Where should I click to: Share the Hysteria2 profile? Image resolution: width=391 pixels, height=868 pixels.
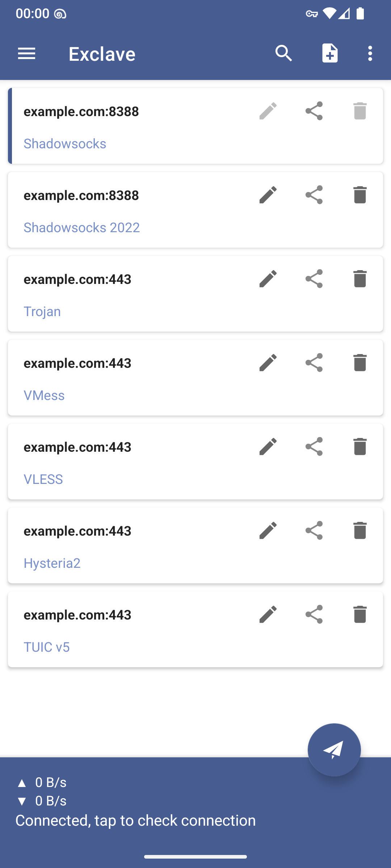(314, 531)
